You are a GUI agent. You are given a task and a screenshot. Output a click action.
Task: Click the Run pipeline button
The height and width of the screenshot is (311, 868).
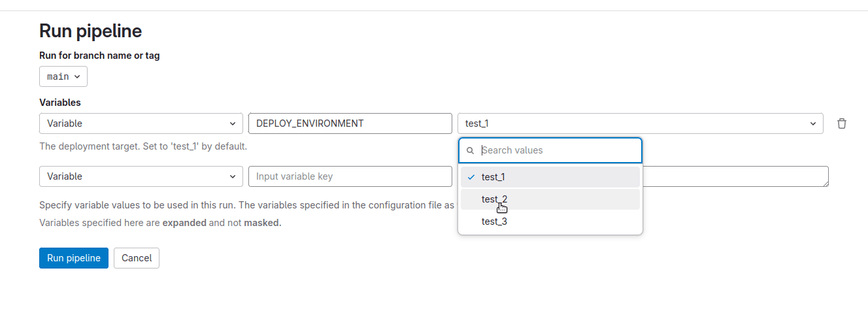pos(74,258)
